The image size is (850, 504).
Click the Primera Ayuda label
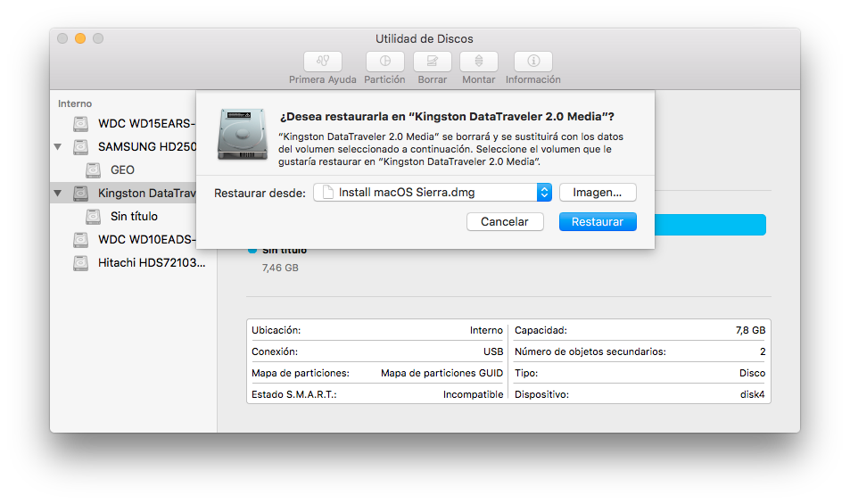point(323,79)
